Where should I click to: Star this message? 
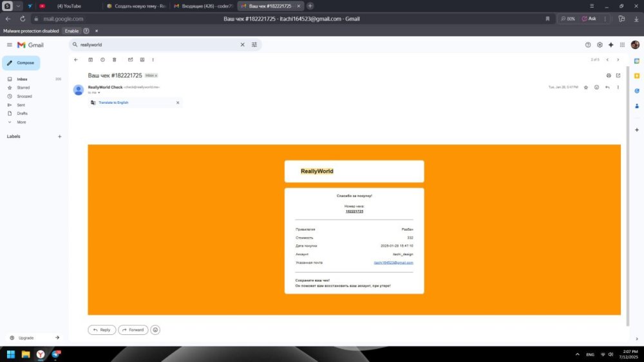[x=585, y=87]
